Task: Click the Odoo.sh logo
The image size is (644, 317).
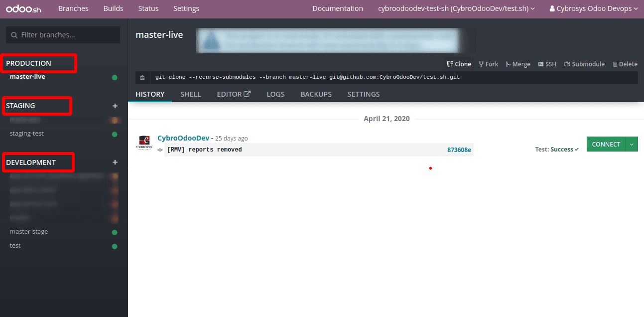Action: click(24, 8)
